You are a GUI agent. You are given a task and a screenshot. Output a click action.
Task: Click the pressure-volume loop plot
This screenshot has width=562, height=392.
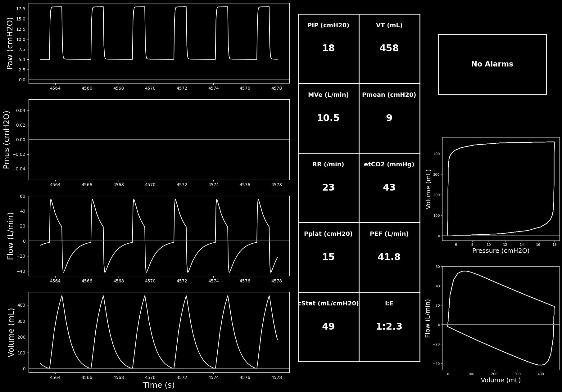(501, 189)
